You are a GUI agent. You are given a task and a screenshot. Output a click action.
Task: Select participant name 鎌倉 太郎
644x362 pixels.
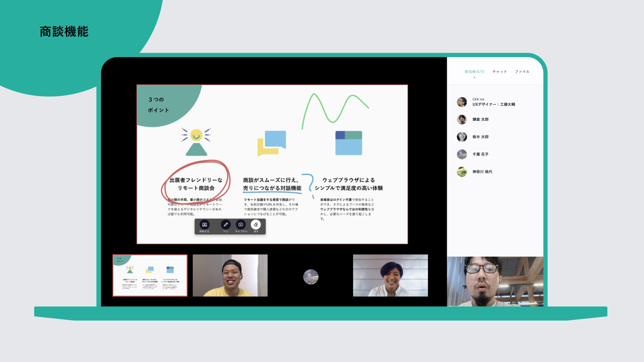pyautogui.click(x=481, y=119)
